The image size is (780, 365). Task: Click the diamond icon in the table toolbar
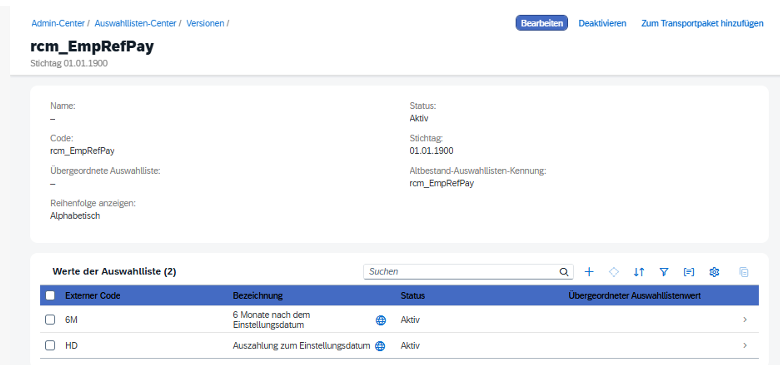[614, 272]
